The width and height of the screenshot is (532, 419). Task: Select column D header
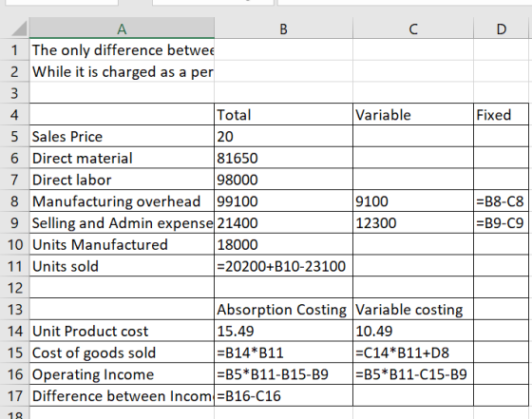502,29
